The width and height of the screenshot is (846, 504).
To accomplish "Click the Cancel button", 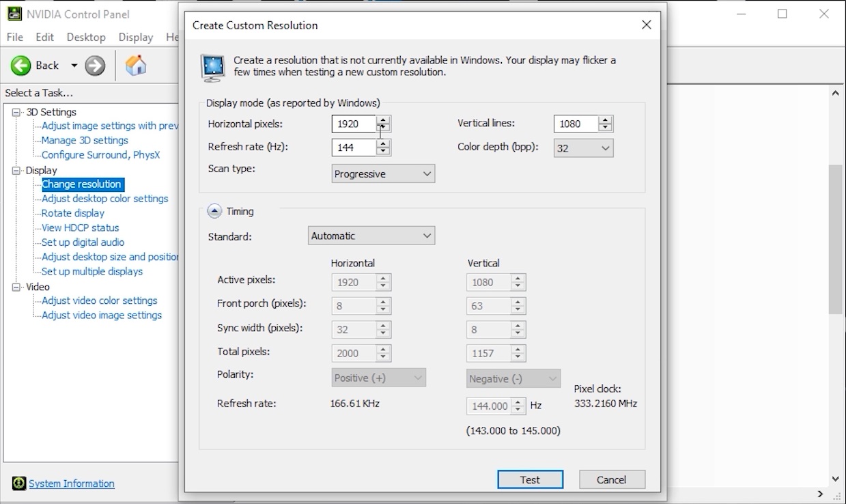I will 611,479.
